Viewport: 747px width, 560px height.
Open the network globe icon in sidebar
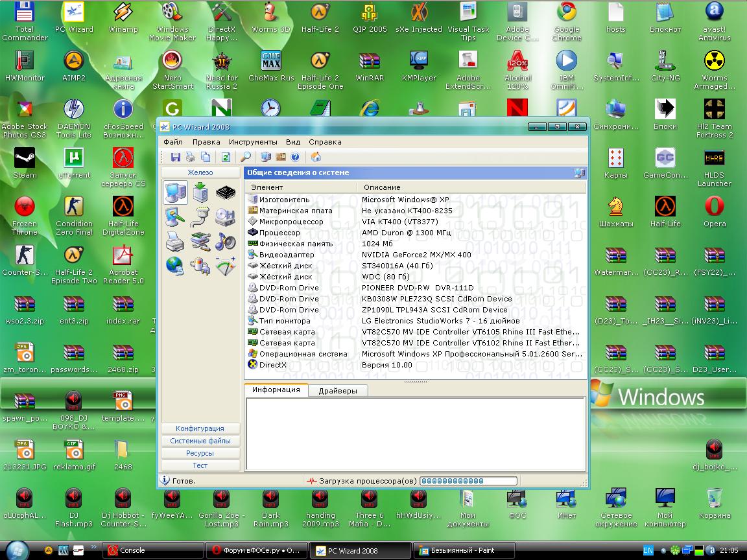(x=175, y=265)
